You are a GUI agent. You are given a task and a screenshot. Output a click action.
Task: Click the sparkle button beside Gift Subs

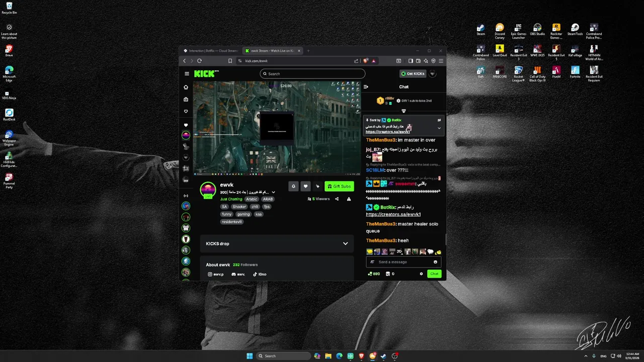(317, 186)
